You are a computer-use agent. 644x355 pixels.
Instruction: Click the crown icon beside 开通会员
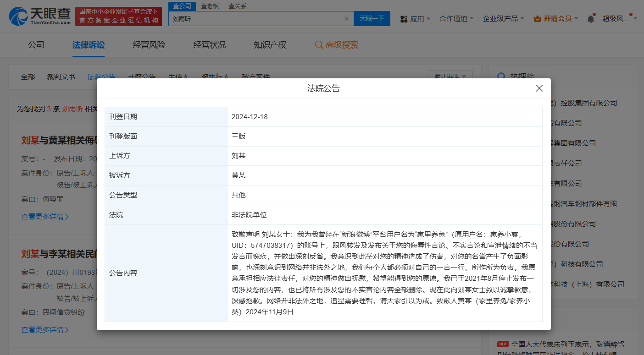[538, 19]
